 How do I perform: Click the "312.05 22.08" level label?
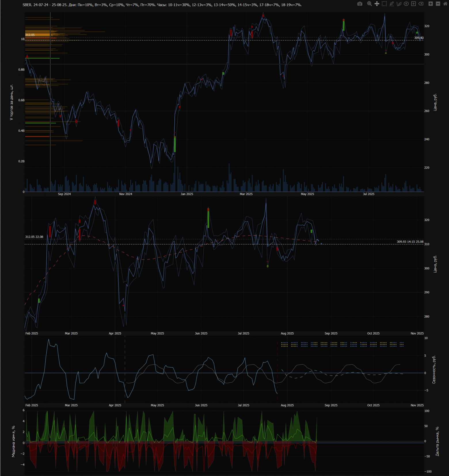point(34,237)
